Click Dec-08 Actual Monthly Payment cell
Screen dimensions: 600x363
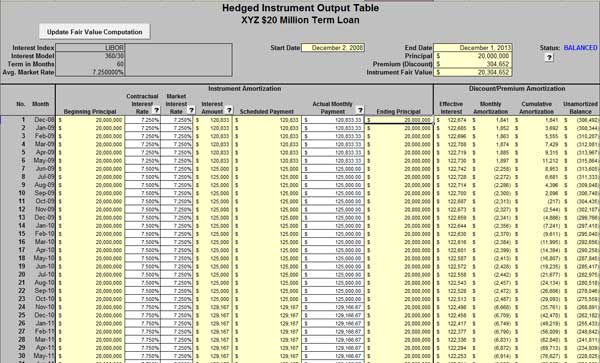pos(333,120)
